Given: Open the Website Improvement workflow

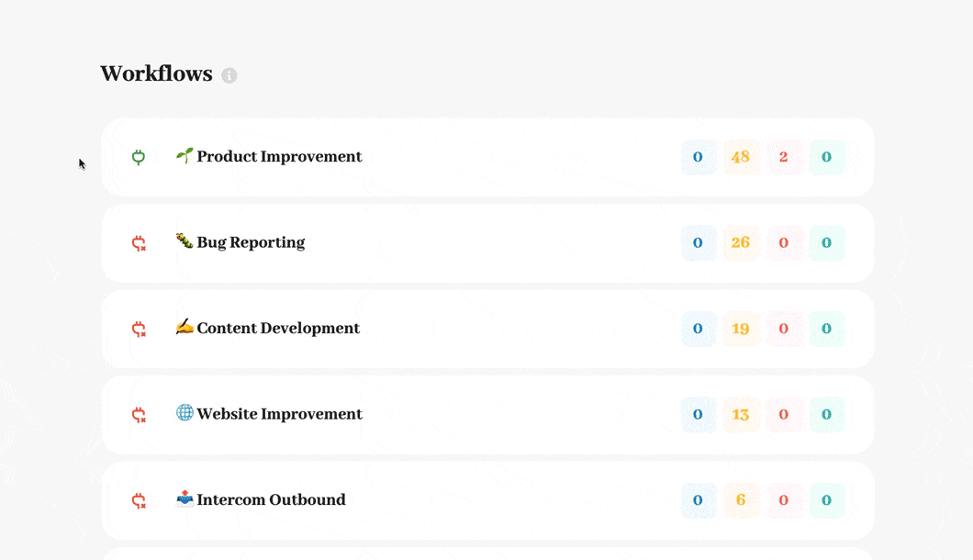Looking at the screenshot, I should pos(279,414).
